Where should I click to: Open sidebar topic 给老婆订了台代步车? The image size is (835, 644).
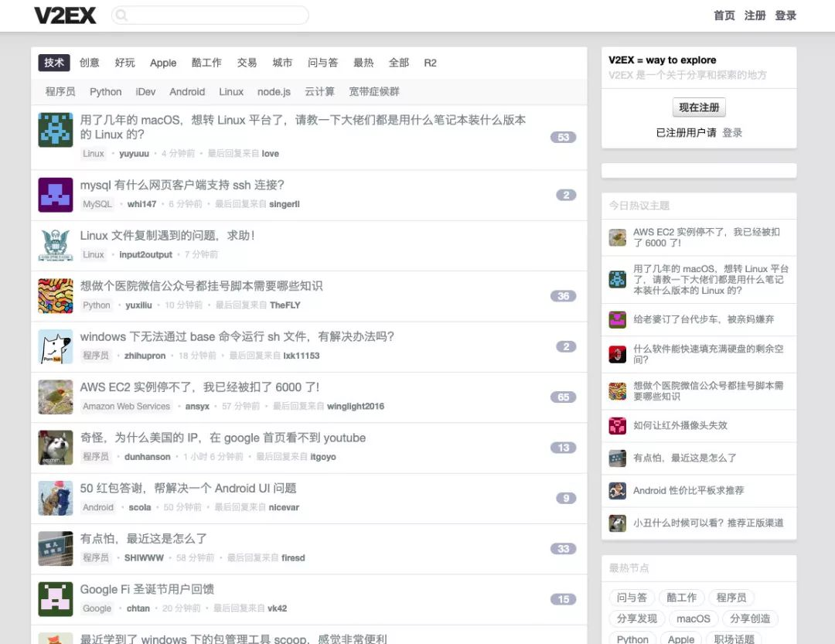704,319
